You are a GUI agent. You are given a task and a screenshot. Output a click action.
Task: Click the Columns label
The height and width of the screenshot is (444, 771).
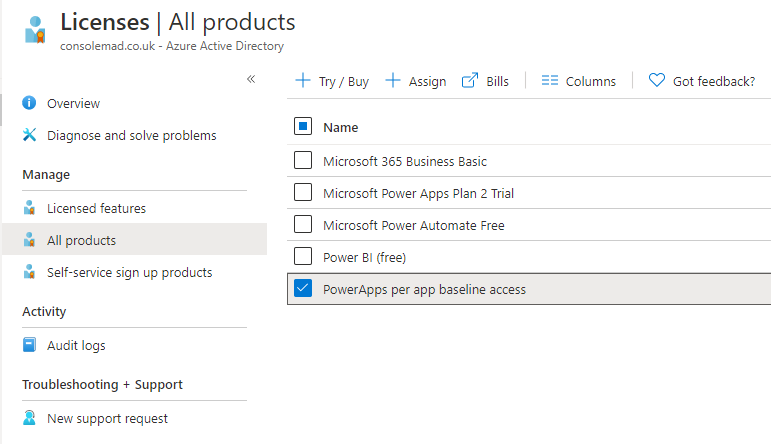click(591, 82)
